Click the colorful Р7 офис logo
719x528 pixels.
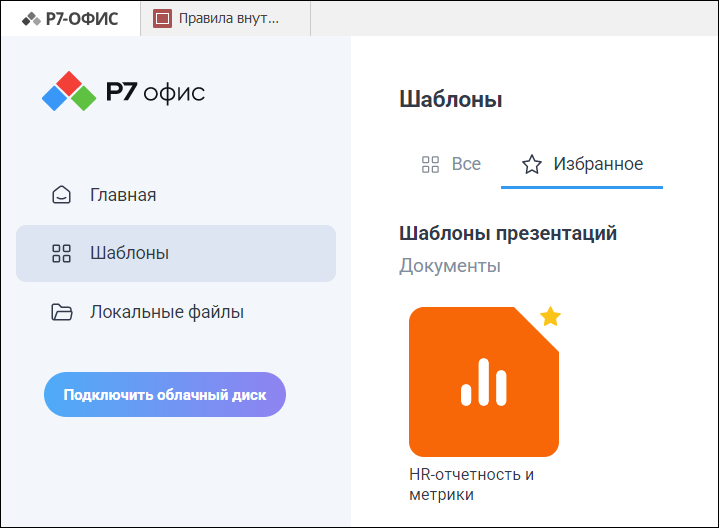pyautogui.click(x=123, y=91)
